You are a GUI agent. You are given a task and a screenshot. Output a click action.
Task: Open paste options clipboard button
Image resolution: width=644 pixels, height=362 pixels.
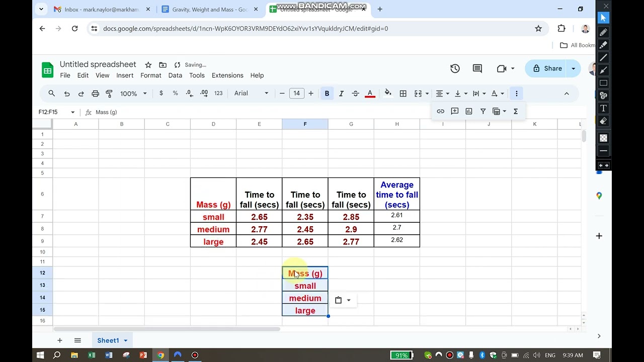pyautogui.click(x=342, y=300)
